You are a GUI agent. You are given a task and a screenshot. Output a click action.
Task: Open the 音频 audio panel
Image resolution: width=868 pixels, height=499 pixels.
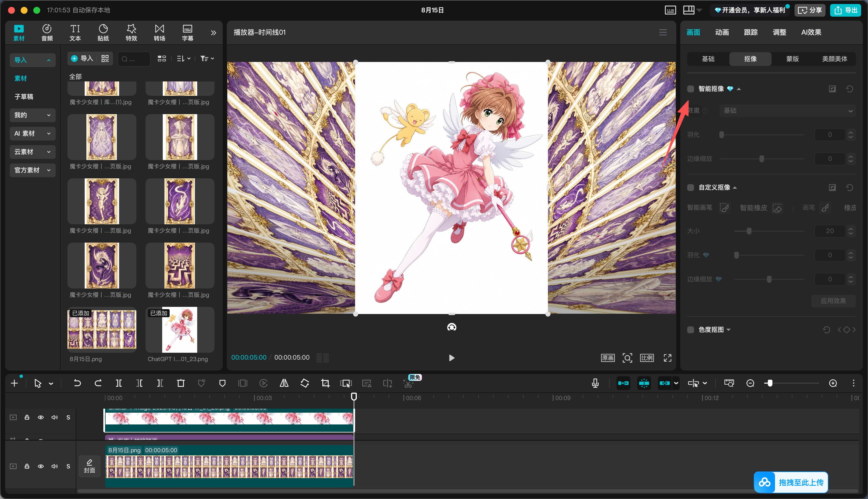(x=47, y=33)
